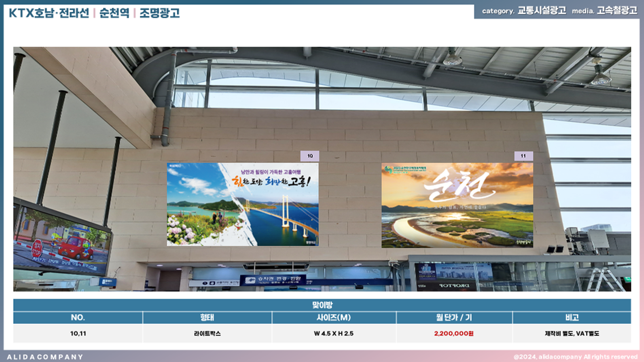Select the 조명광고 heading segment
The height and width of the screenshot is (362, 644).
pos(159,13)
